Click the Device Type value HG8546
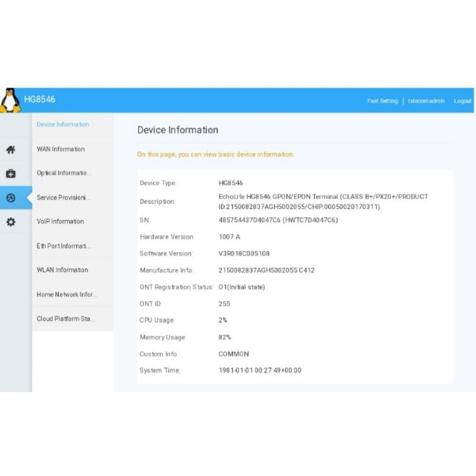 click(x=231, y=183)
